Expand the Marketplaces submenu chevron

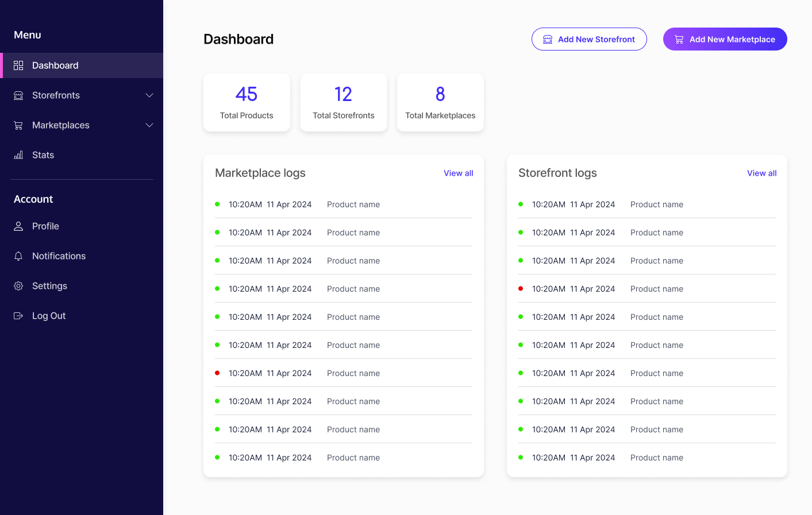point(149,125)
